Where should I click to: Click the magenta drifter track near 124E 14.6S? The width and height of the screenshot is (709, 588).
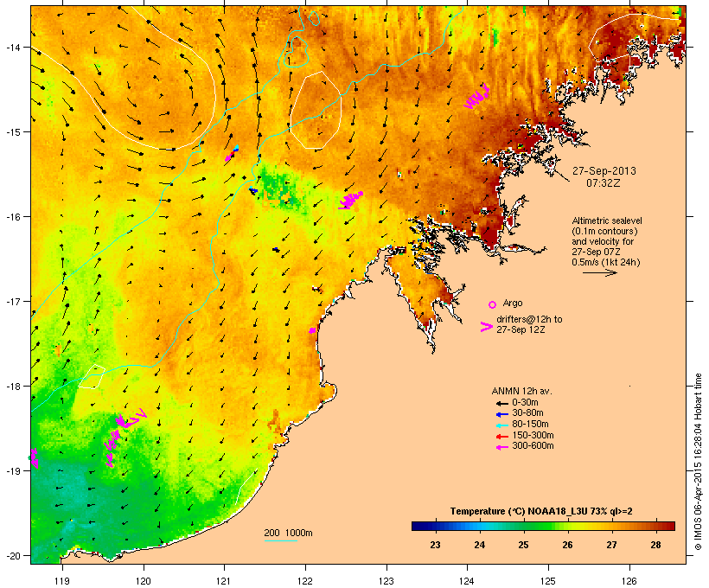(477, 96)
